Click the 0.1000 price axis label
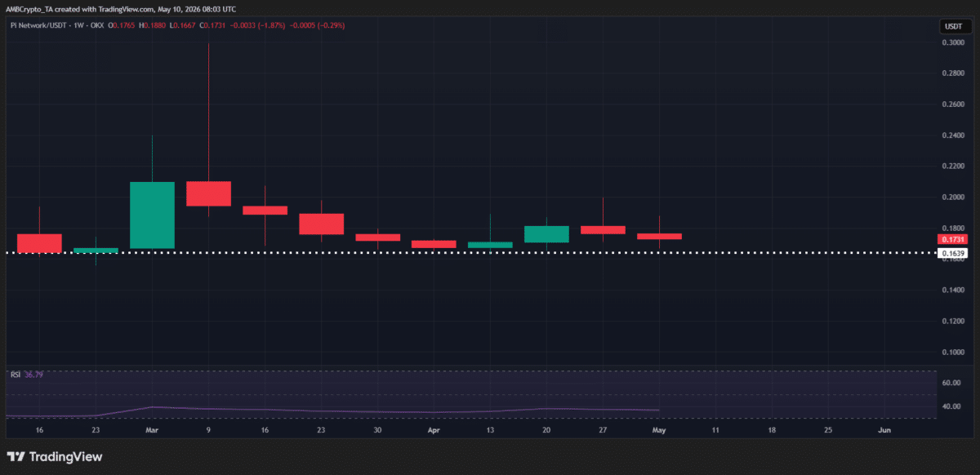Image resolution: width=980 pixels, height=475 pixels. [x=953, y=352]
